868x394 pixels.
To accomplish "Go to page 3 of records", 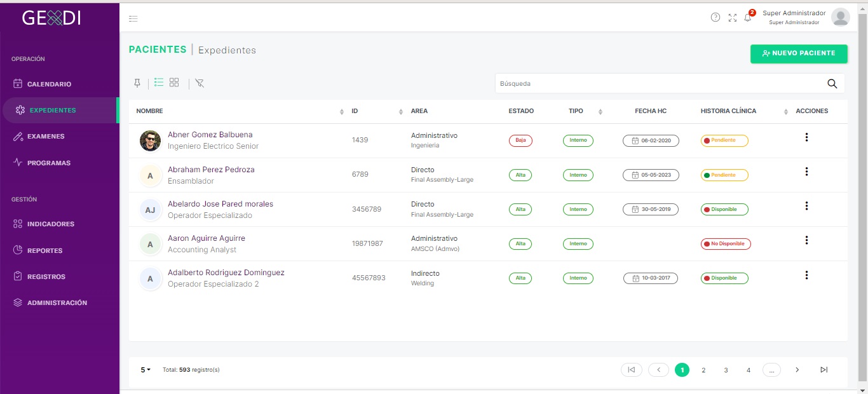I will (x=726, y=370).
